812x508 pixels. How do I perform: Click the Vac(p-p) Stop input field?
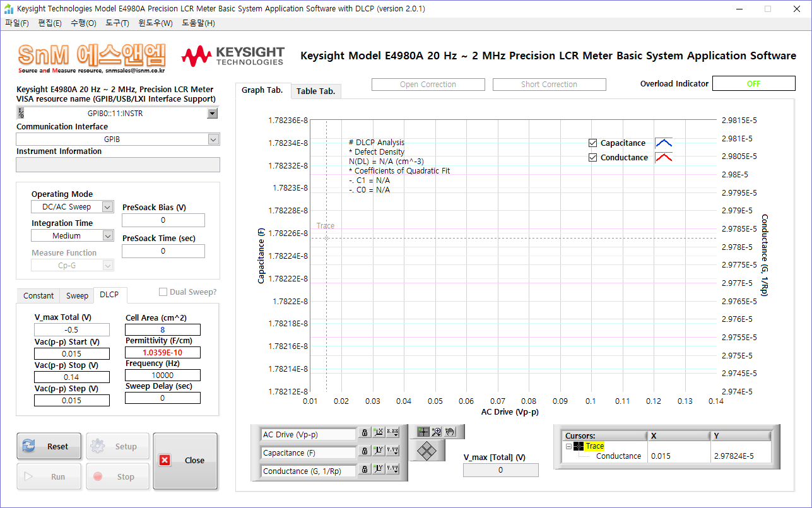(x=72, y=377)
